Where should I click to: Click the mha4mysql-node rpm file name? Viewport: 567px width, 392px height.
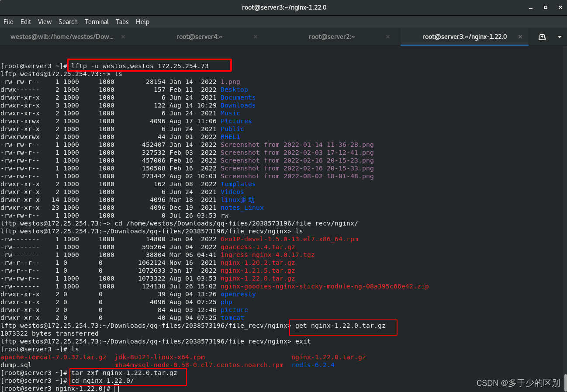[x=199, y=365]
